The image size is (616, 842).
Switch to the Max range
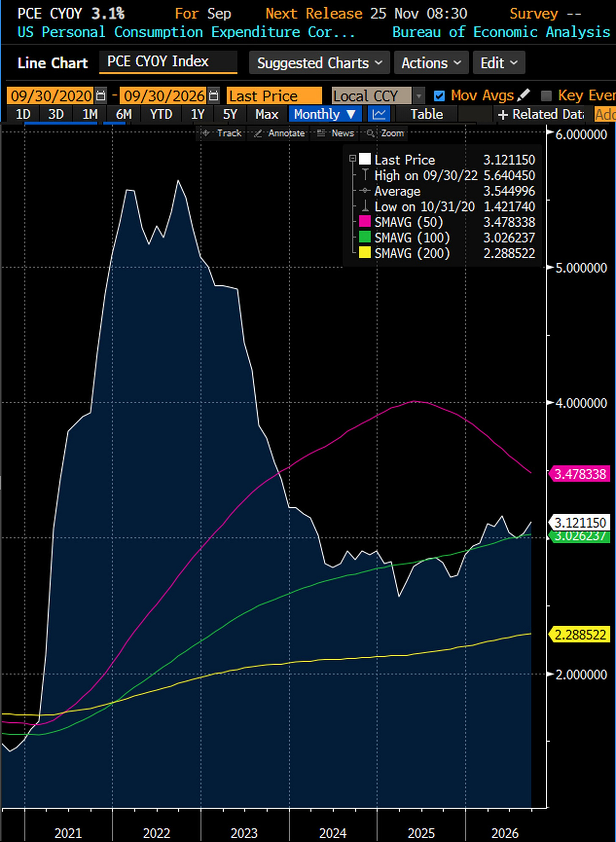point(267,114)
